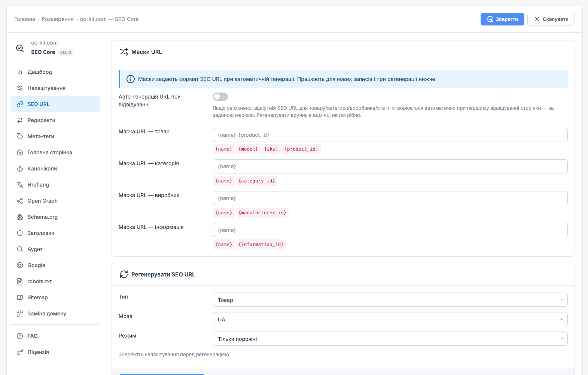
Task: Click the Sitemap map icon
Action: (x=20, y=297)
